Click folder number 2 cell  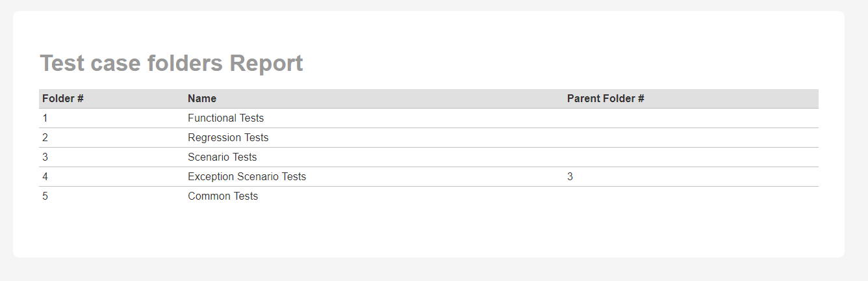45,138
